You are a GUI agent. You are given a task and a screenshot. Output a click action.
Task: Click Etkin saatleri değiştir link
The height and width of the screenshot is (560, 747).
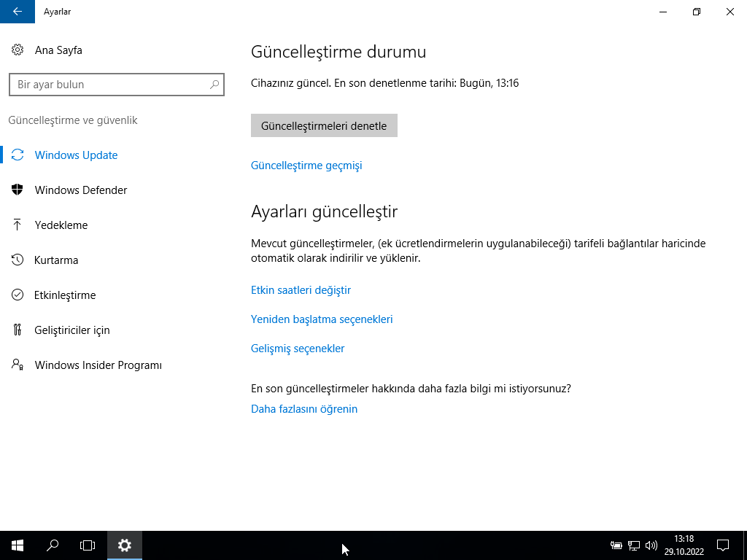pos(301,290)
